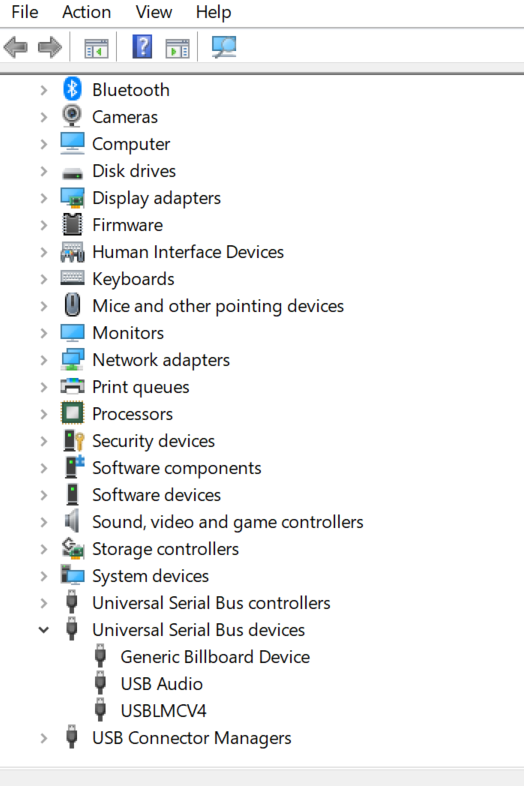Collapse the Universal Serial Bus devices node

coord(44,630)
